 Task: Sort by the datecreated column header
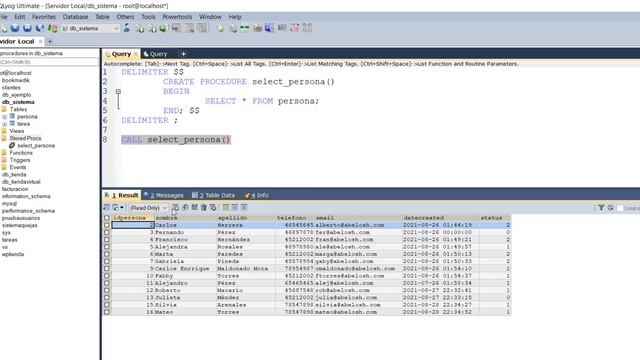click(440, 218)
